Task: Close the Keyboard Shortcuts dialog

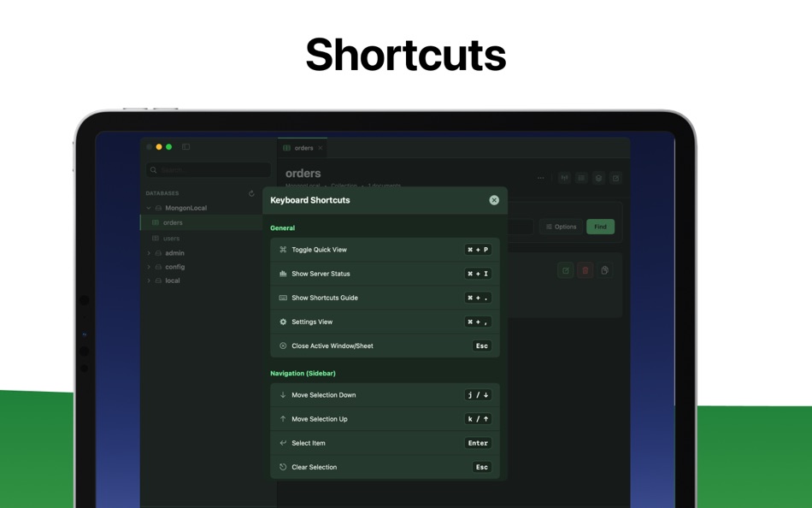Action: (494, 200)
